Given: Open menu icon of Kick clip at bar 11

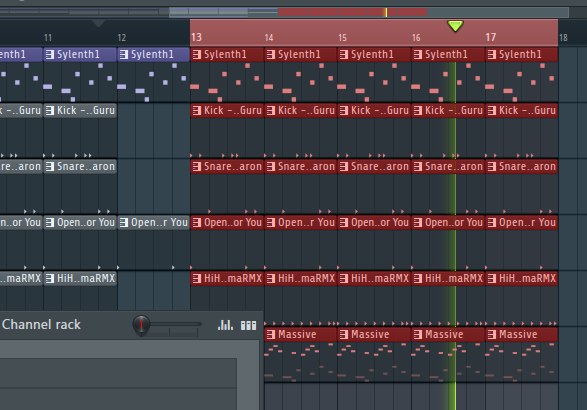Looking at the screenshot, I should click(49, 110).
